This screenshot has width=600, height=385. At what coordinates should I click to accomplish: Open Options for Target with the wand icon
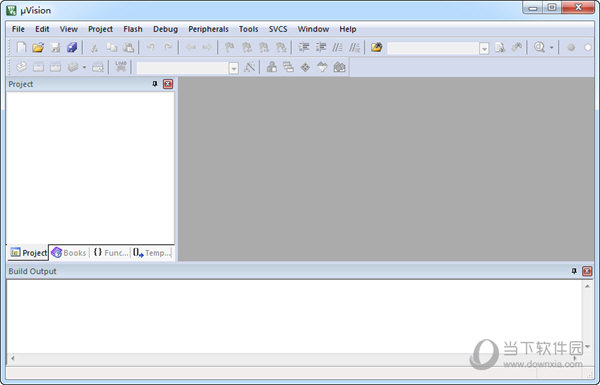coord(249,67)
